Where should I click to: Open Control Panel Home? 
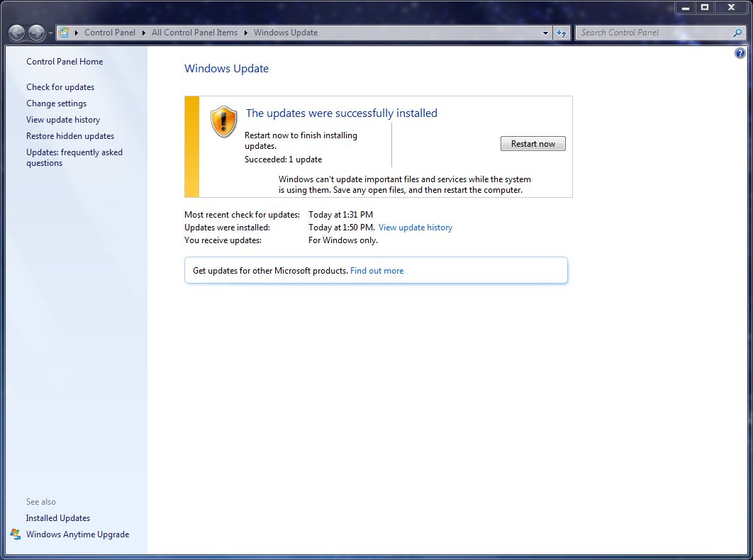coord(65,62)
